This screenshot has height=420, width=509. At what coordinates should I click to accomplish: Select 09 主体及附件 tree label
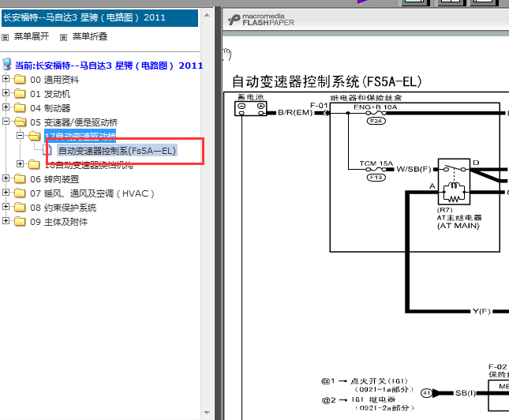(x=58, y=222)
